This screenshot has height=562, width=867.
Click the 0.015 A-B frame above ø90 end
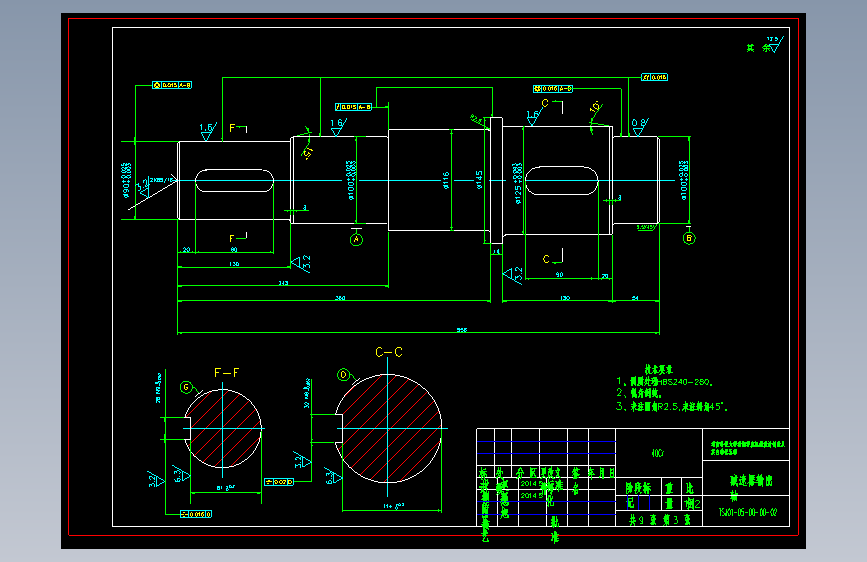pyautogui.click(x=172, y=85)
